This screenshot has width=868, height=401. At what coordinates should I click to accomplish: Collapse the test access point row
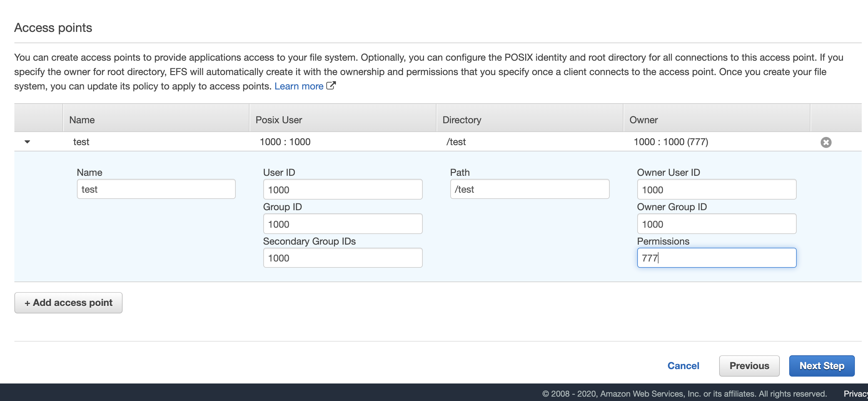pos(27,142)
